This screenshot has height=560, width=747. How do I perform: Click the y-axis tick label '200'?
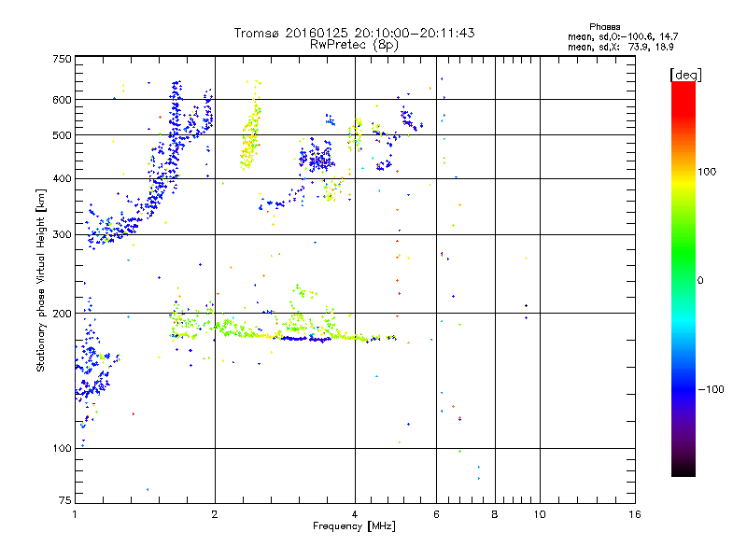(x=62, y=314)
